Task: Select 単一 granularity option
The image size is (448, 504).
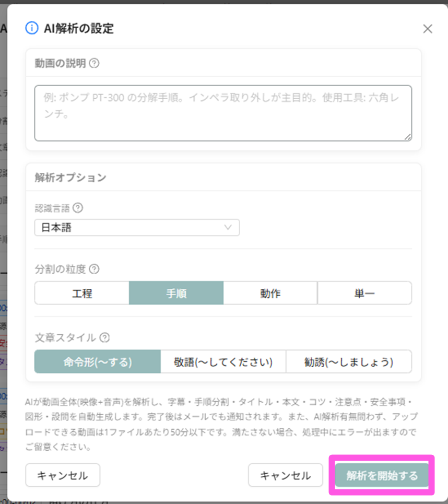Action: pos(364,293)
